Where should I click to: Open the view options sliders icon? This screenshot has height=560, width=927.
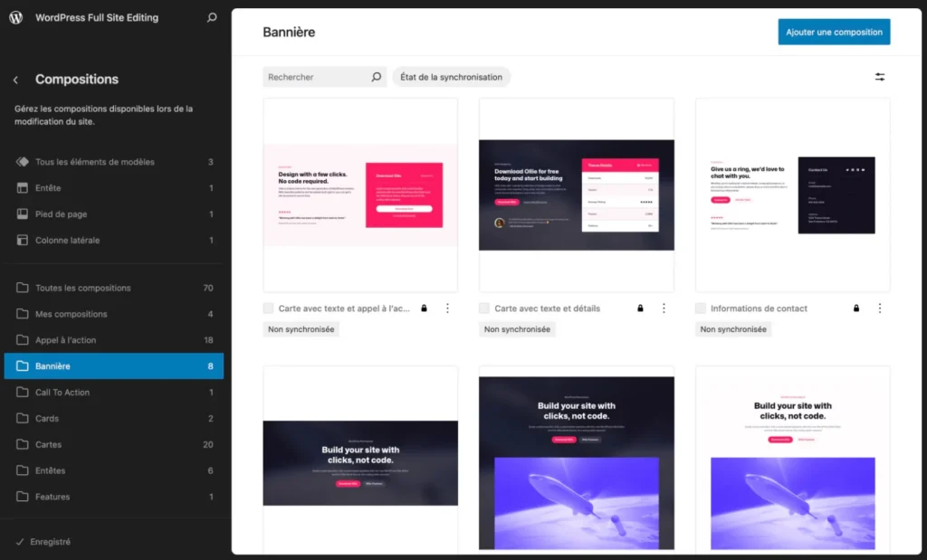880,77
